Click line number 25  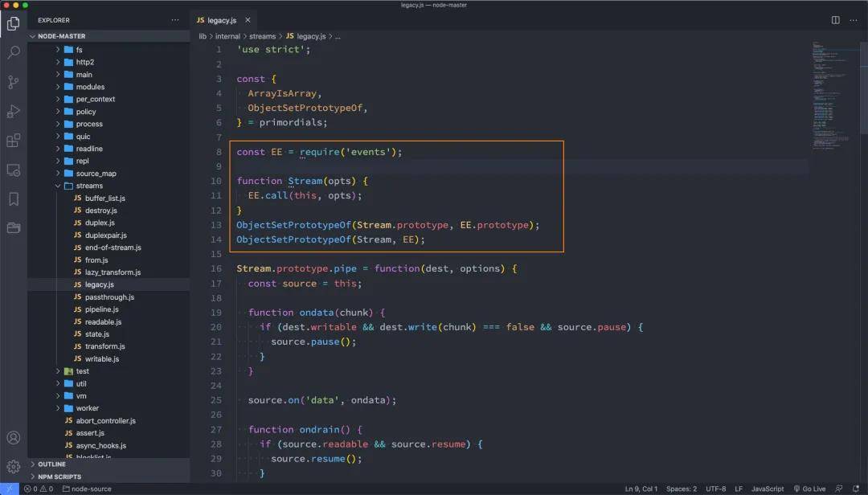pyautogui.click(x=216, y=399)
